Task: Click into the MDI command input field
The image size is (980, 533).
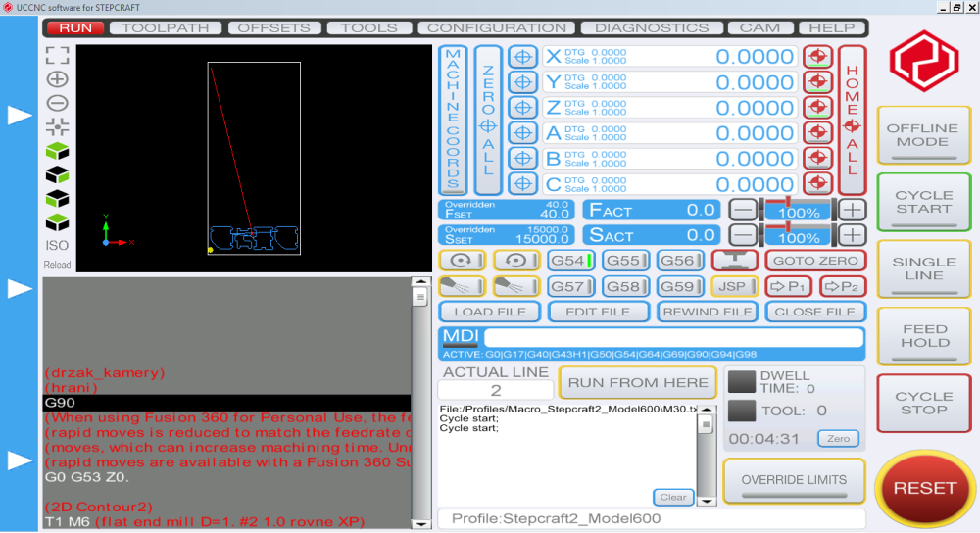Action: [x=674, y=338]
